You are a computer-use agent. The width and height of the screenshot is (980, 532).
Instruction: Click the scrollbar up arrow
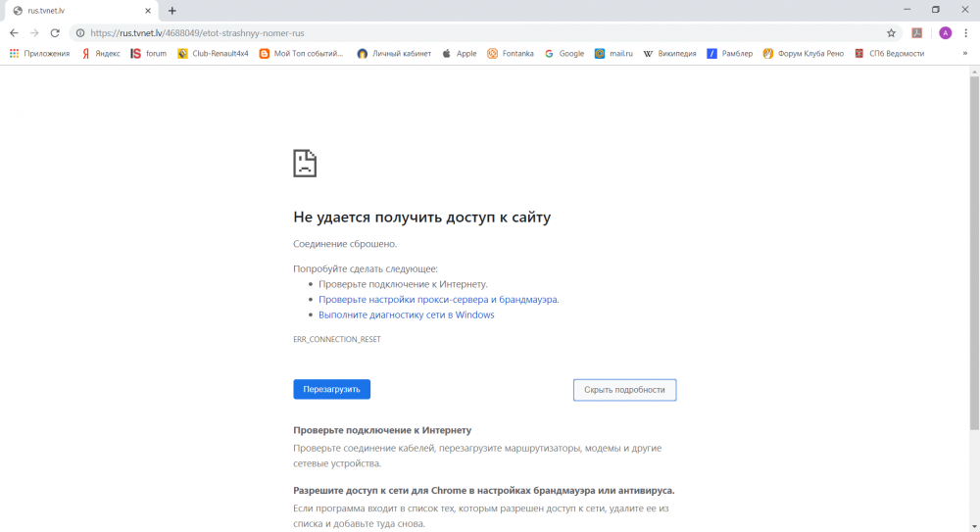pos(974,72)
